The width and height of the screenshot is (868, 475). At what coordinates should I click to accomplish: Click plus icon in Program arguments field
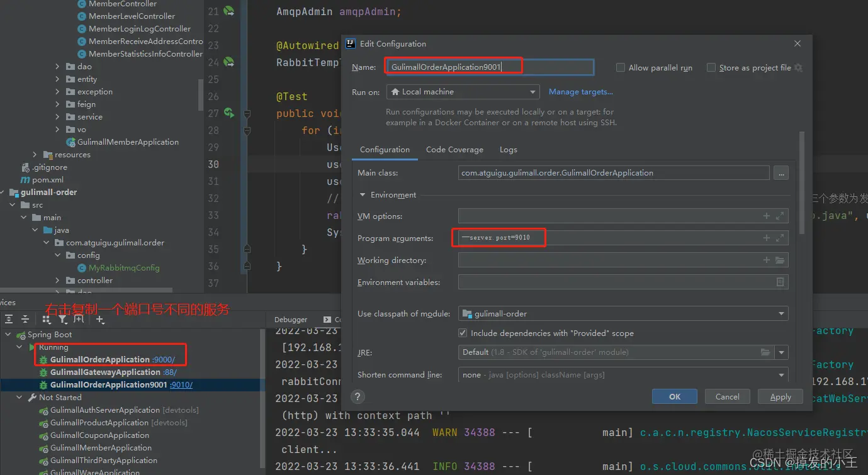click(767, 238)
